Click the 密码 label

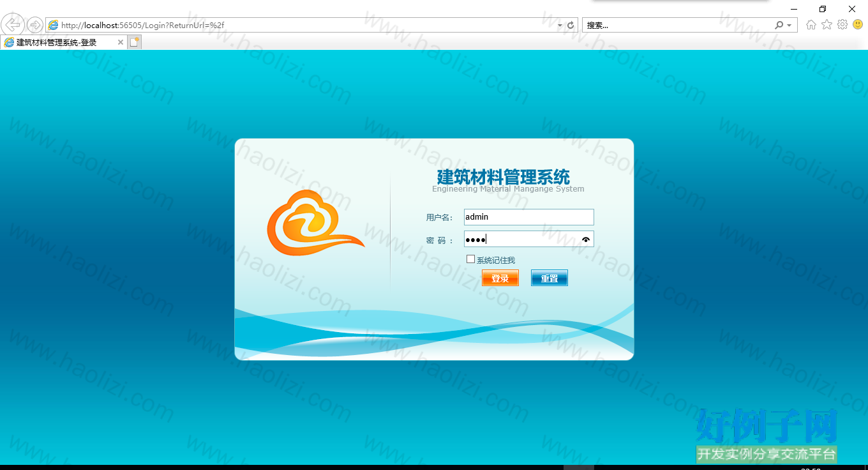click(x=439, y=241)
